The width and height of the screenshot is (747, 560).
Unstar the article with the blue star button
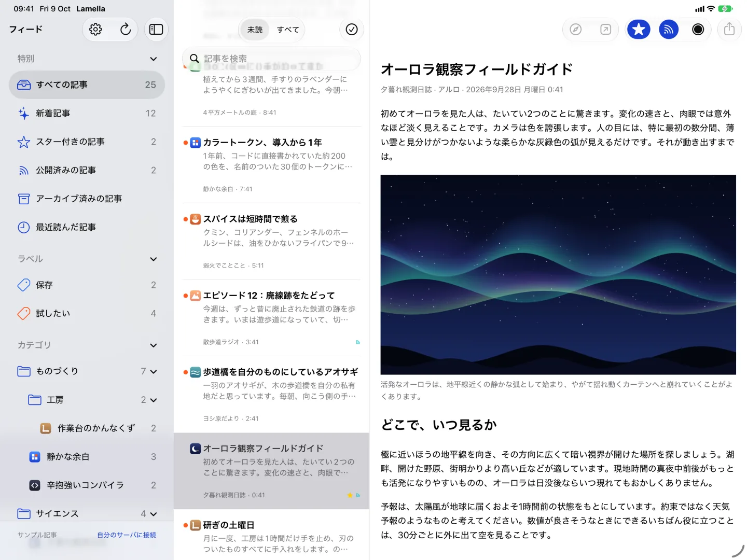[x=639, y=30]
